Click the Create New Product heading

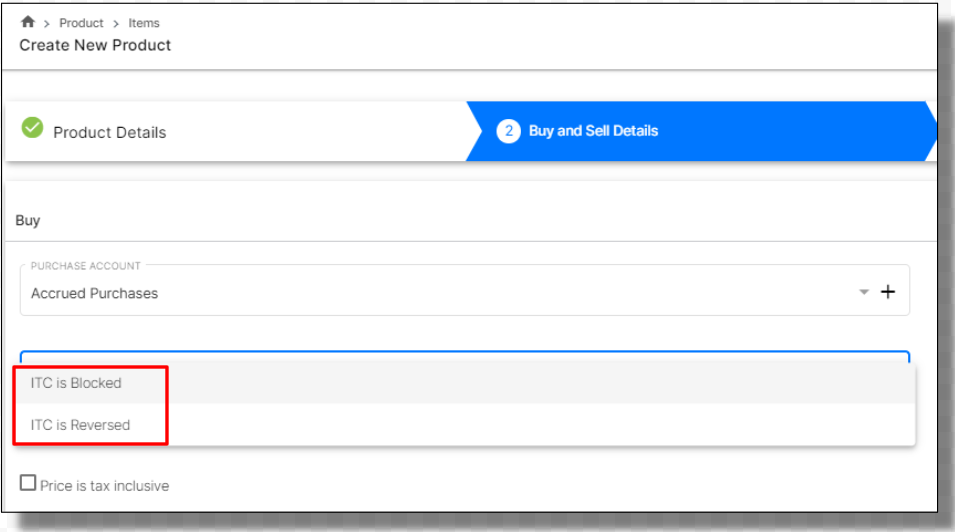click(x=95, y=45)
